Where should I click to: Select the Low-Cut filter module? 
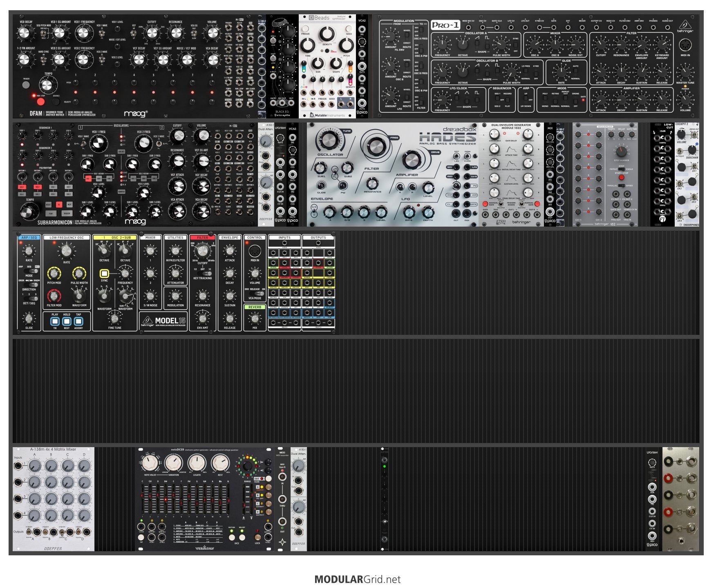(662, 174)
